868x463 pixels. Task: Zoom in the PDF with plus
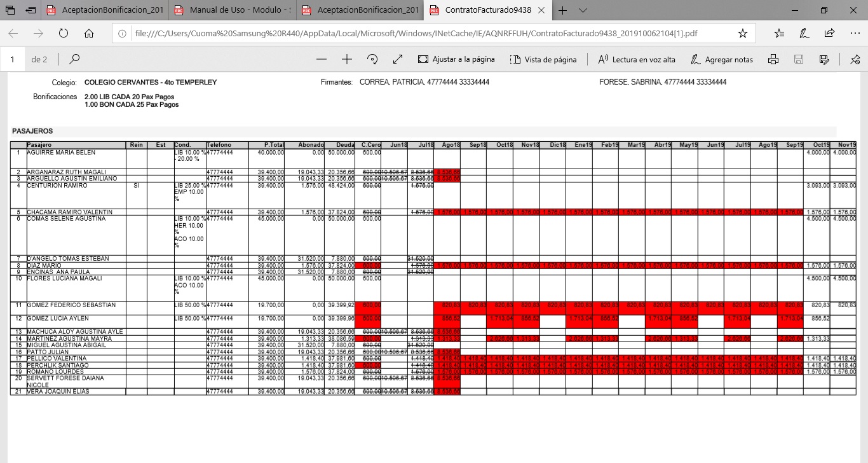[346, 59]
